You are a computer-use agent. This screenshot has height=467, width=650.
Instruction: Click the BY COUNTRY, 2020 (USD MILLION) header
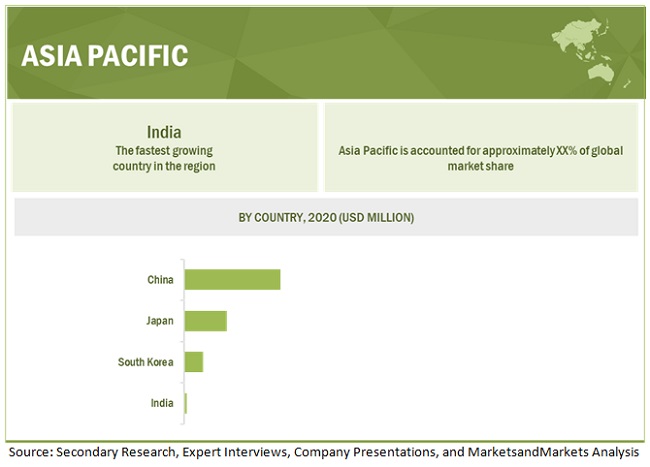tap(325, 217)
